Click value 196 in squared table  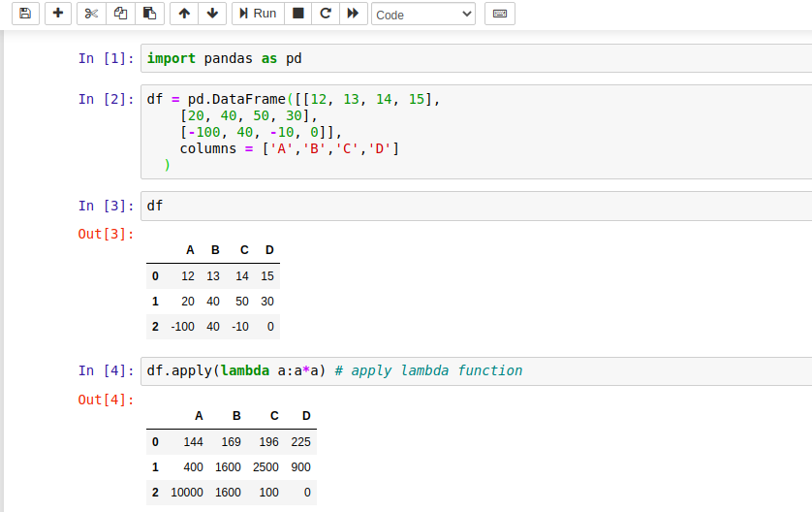pyautogui.click(x=268, y=442)
